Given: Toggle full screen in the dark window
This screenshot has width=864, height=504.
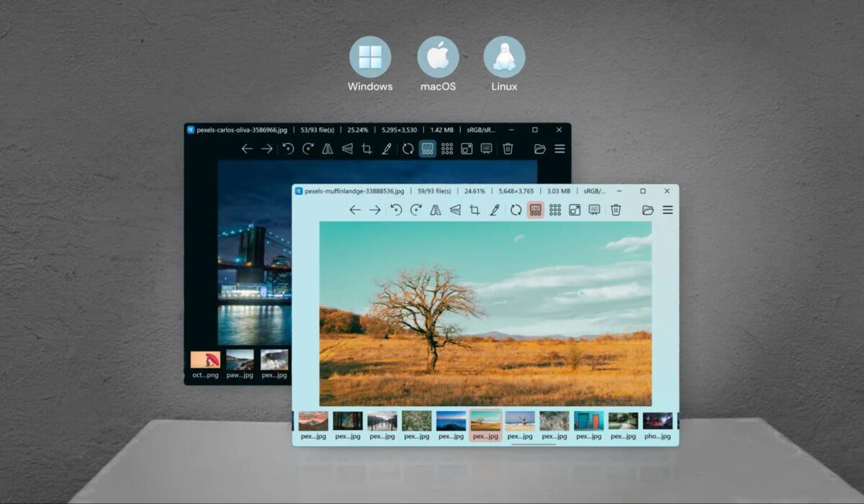Looking at the screenshot, I should (467, 148).
